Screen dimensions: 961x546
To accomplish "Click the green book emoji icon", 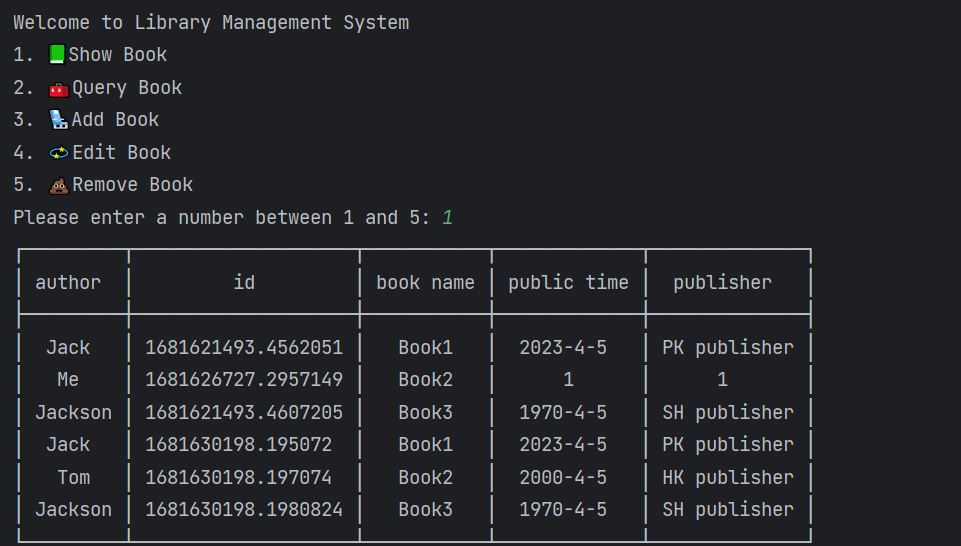I will [57, 55].
